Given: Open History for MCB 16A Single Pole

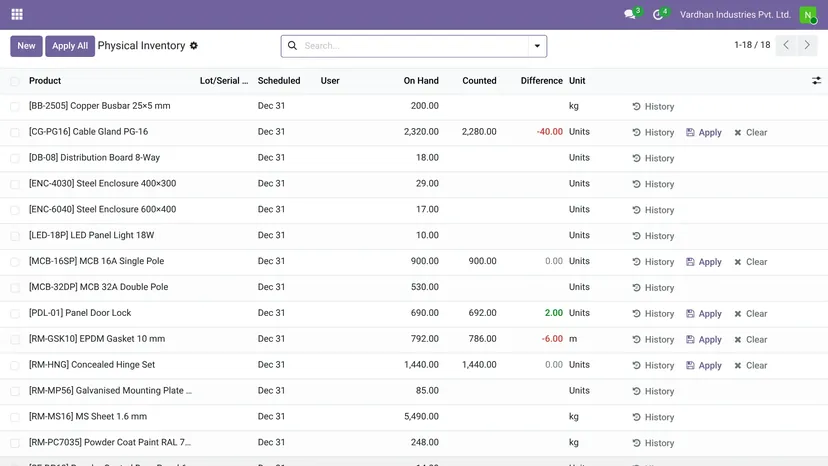Looking at the screenshot, I should coord(653,262).
